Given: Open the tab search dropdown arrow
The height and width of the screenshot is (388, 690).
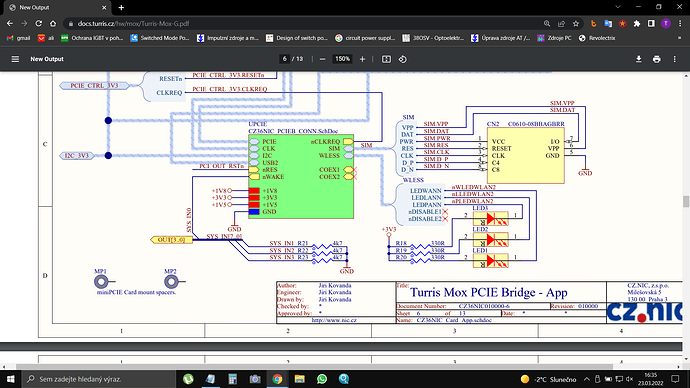Looking at the screenshot, I should [x=618, y=7].
